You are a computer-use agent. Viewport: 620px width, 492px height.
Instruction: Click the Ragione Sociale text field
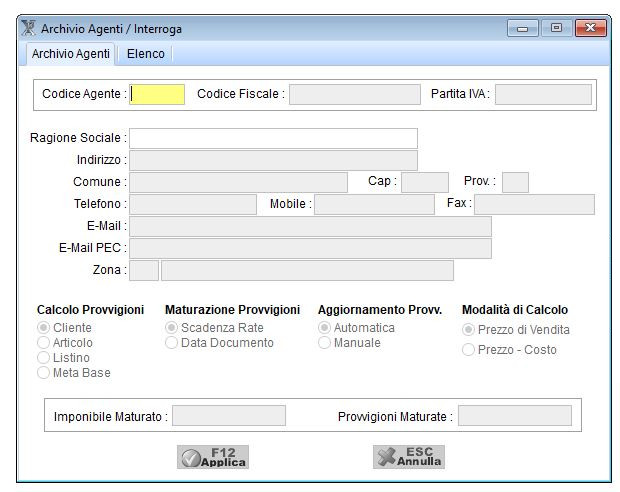click(x=273, y=138)
